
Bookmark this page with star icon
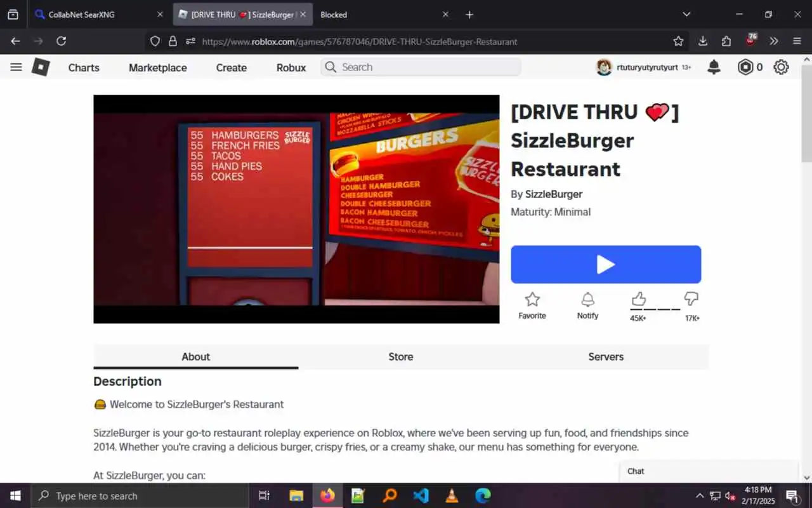[x=678, y=41]
